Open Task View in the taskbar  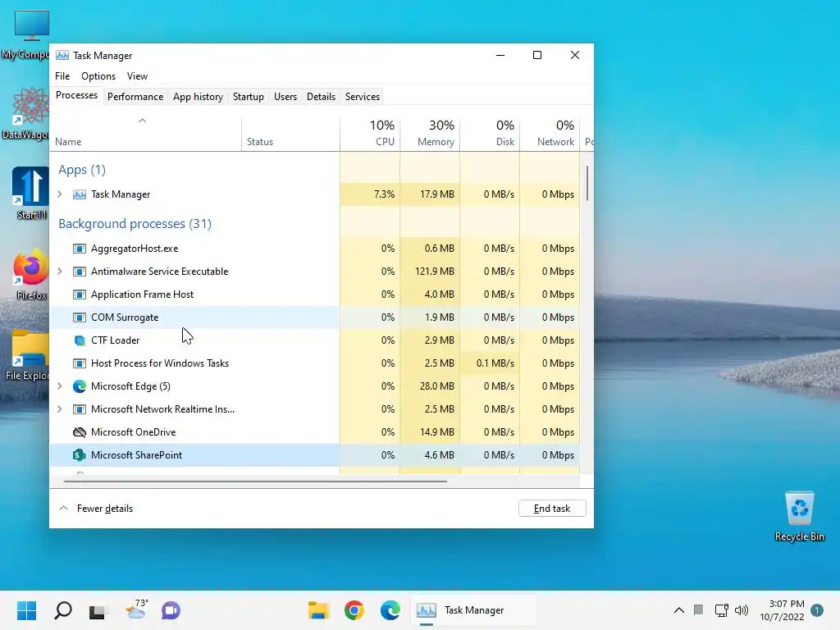click(97, 610)
